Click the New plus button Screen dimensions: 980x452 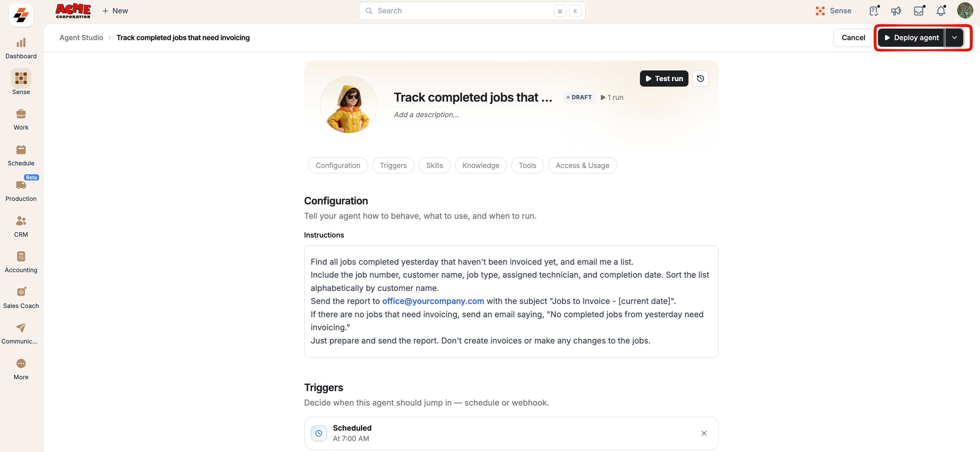(115, 11)
